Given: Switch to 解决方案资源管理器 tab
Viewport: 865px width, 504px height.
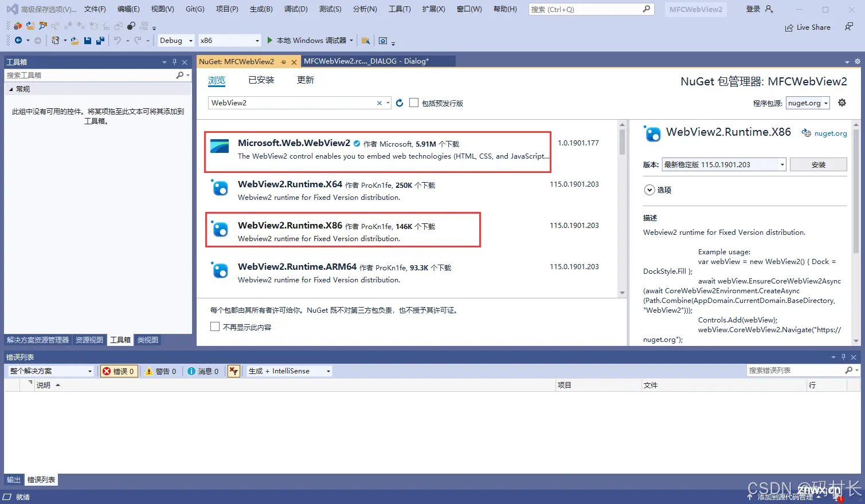Looking at the screenshot, I should (x=38, y=340).
